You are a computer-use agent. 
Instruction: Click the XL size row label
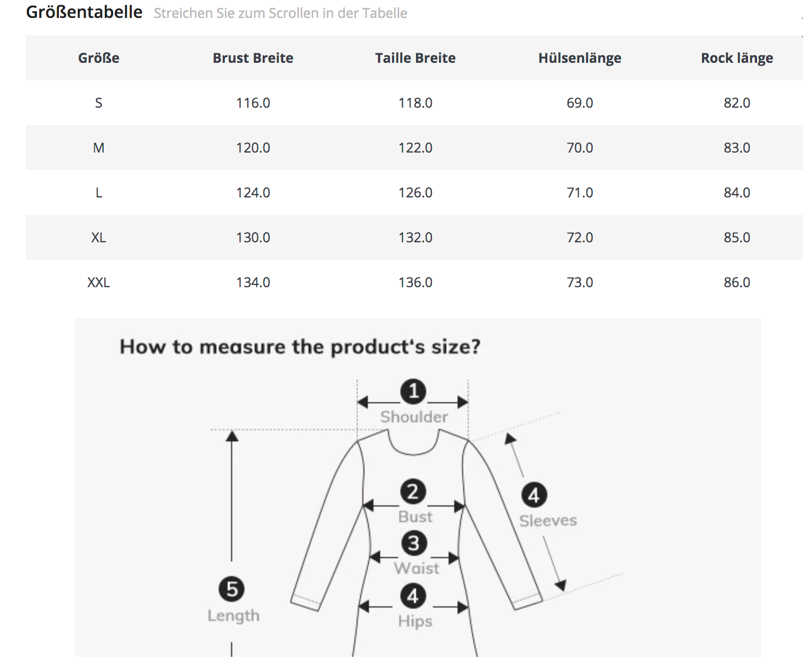[x=99, y=237]
